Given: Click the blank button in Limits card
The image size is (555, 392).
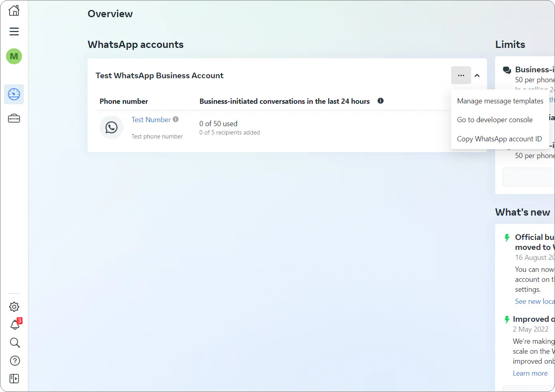Looking at the screenshot, I should click(x=529, y=177).
